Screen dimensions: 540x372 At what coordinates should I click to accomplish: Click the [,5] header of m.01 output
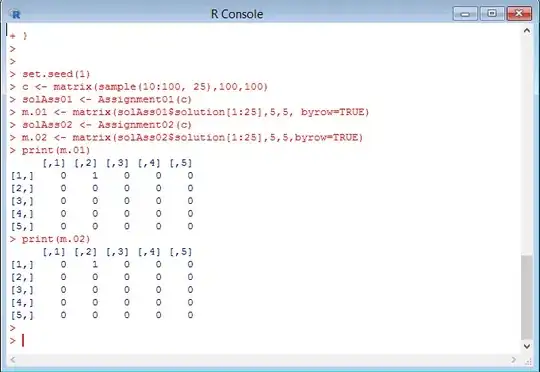point(181,163)
